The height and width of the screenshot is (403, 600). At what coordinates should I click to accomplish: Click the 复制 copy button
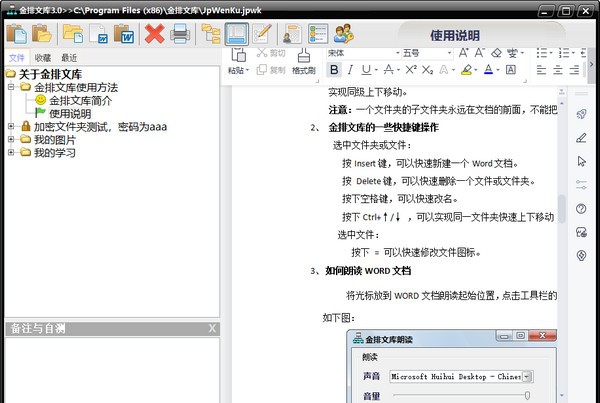(271, 70)
